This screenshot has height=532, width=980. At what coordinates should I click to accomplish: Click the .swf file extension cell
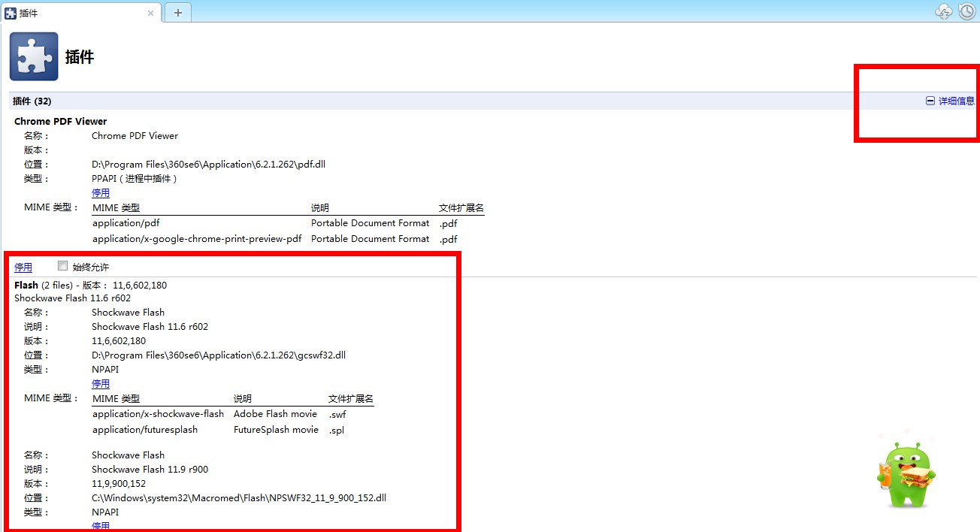337,414
